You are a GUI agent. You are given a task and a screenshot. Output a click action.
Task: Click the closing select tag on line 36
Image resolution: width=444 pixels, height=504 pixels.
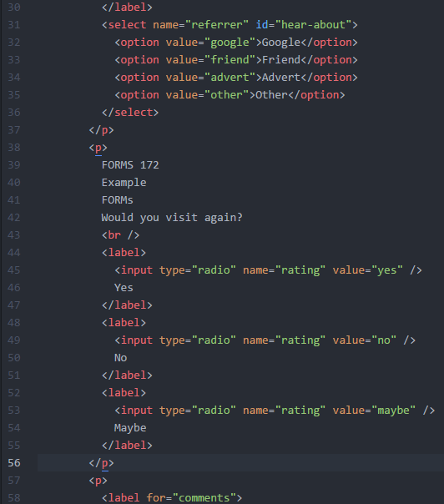(x=130, y=113)
